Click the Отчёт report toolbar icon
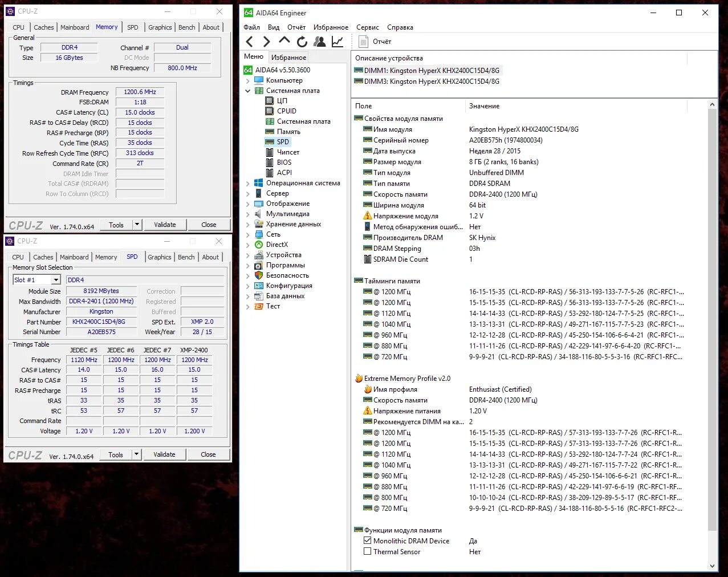This screenshot has height=577, width=728. point(363,41)
